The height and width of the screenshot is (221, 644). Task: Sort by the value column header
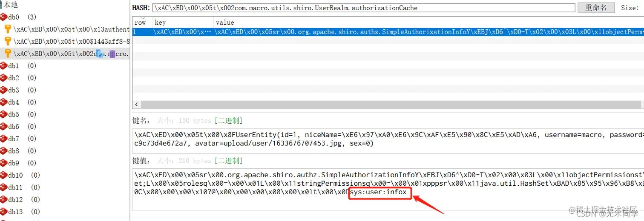(x=428, y=22)
